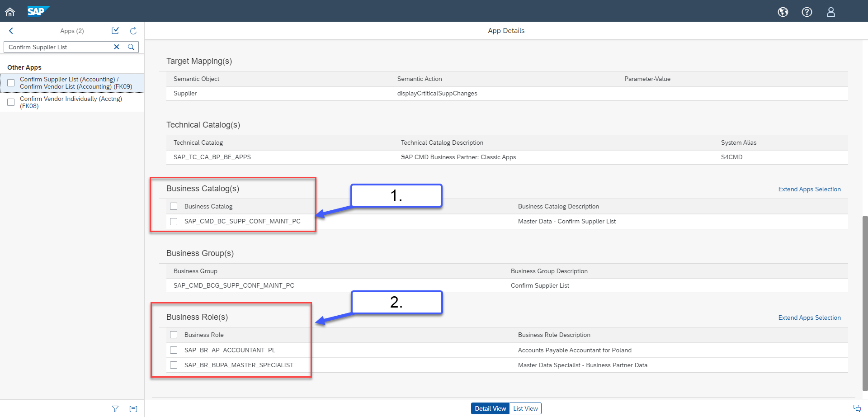Image resolution: width=868 pixels, height=417 pixels.
Task: Click the Business Role Description column header
Action: click(x=554, y=335)
